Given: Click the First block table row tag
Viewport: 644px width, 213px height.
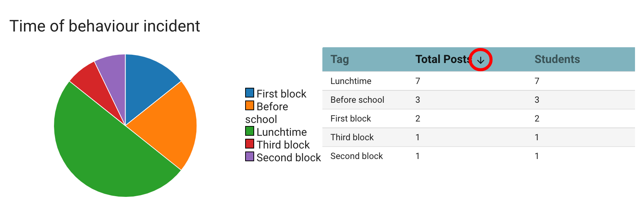Looking at the screenshot, I should [350, 118].
